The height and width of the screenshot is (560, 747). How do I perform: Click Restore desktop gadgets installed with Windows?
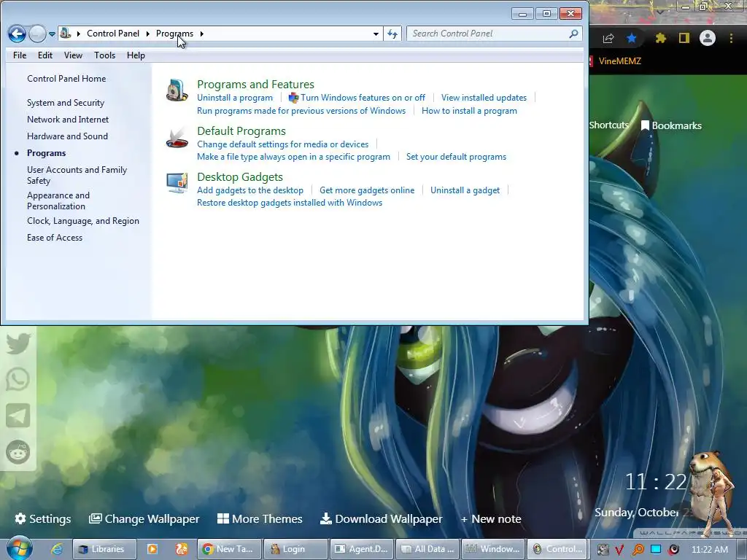(x=290, y=203)
